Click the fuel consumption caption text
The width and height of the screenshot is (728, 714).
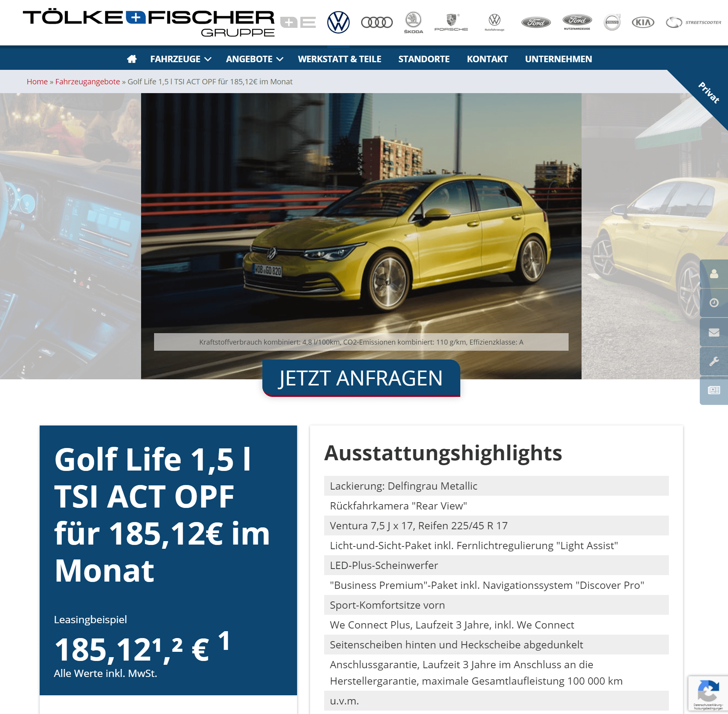[x=361, y=342]
